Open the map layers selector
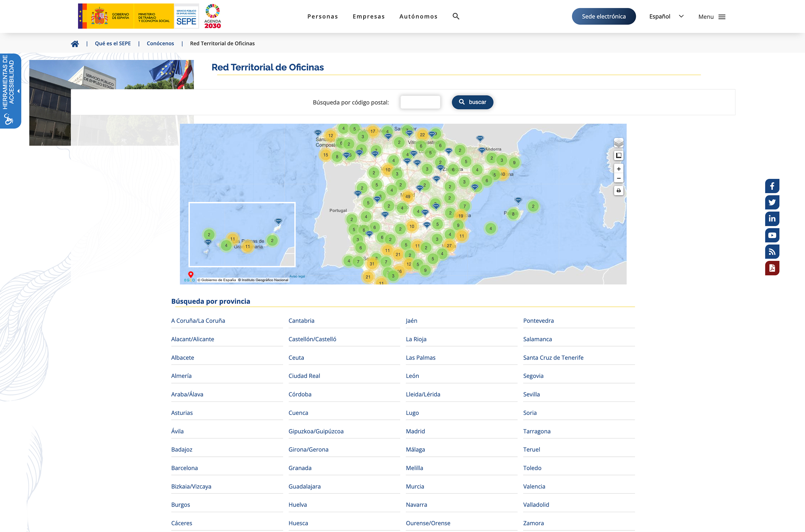The height and width of the screenshot is (532, 805). [618, 143]
